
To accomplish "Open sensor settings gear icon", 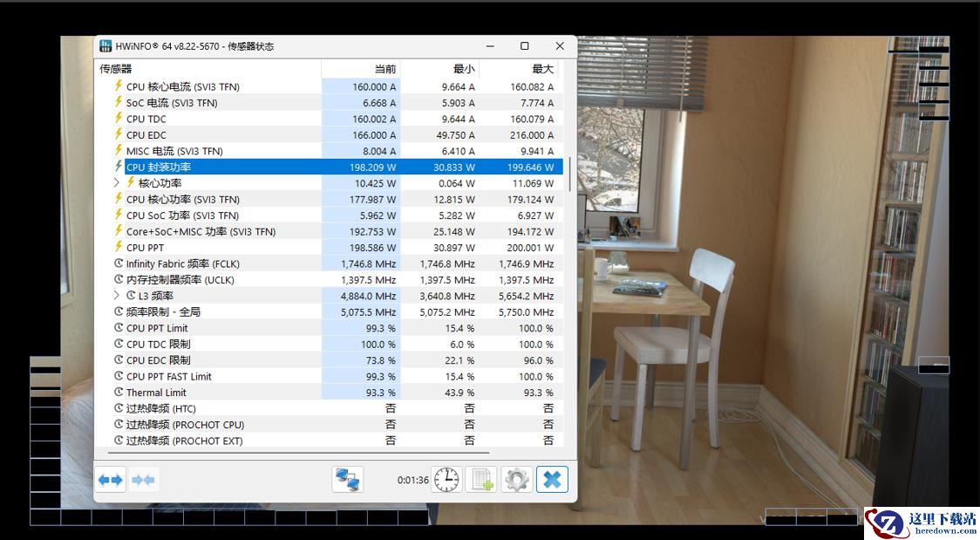I will click(516, 479).
